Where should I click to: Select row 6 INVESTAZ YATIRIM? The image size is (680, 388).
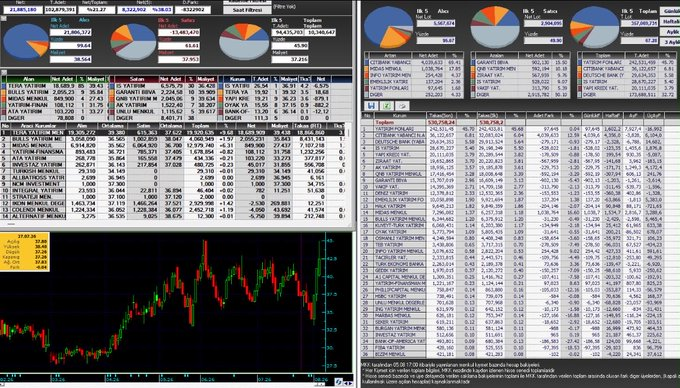click(173, 165)
